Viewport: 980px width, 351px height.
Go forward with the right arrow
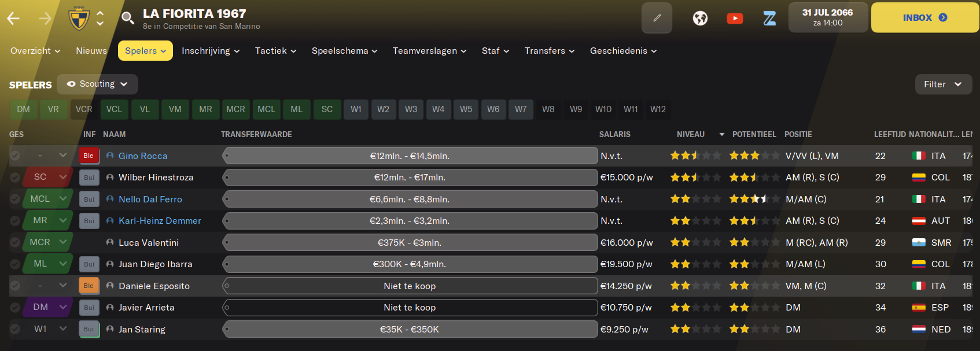45,19
